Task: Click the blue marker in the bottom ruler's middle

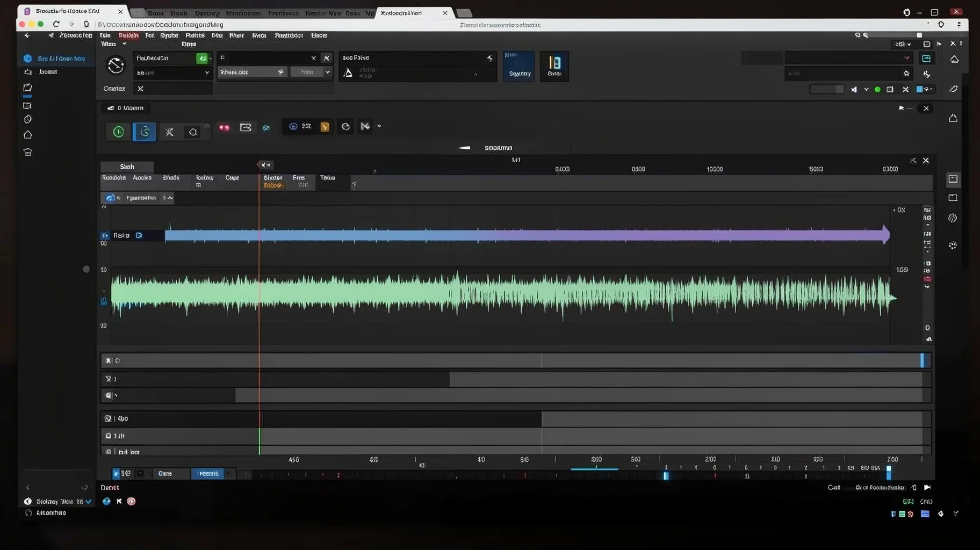Action: [x=666, y=475]
